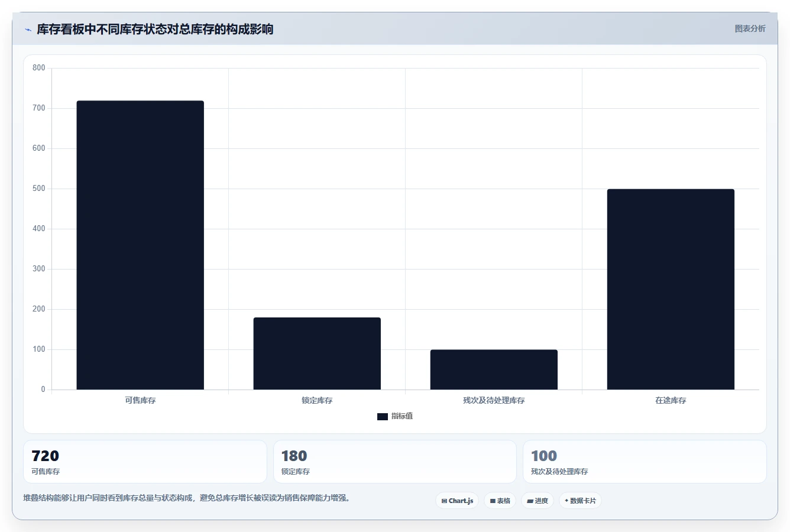Click the 锁定库存 x-axis label

point(317,400)
